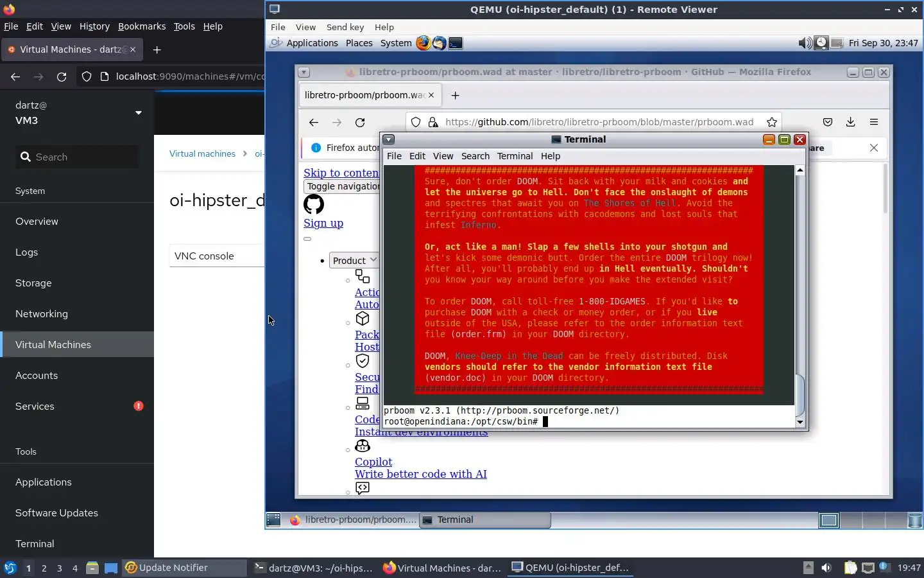Click the Sign up link on GitHub
The height and width of the screenshot is (578, 924).
click(323, 223)
